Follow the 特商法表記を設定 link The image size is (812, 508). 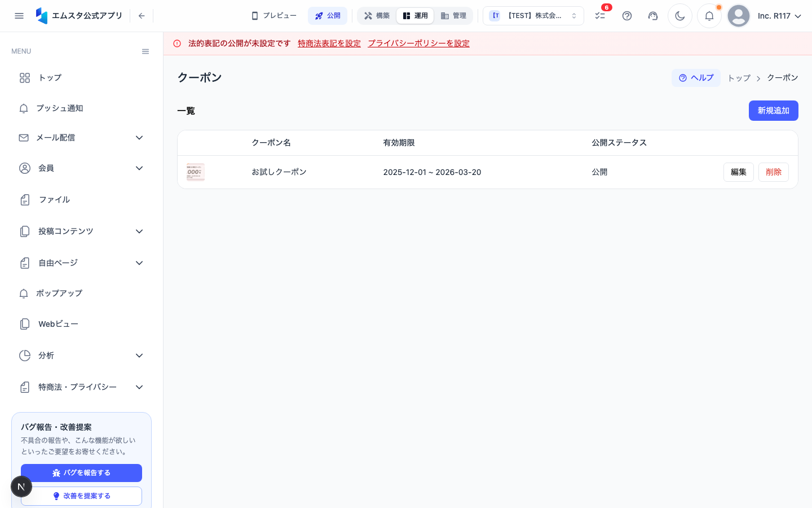point(329,43)
